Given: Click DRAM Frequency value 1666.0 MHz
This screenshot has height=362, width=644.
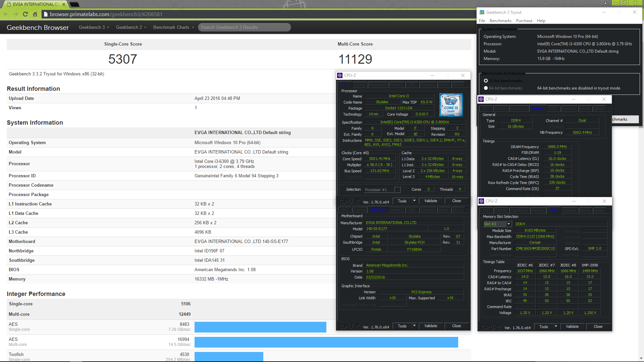Looking at the screenshot, I should 557,147.
